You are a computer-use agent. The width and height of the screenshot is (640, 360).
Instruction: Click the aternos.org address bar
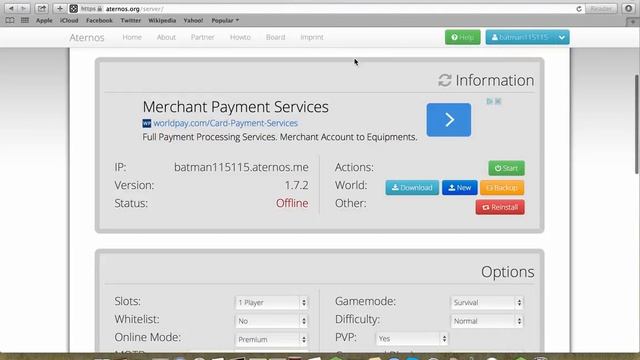(327, 9)
